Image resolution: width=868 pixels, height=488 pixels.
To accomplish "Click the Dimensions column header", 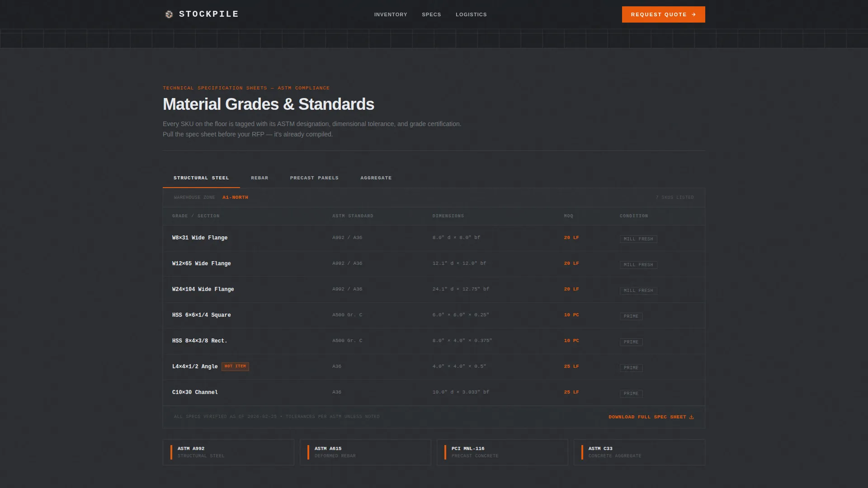I will pos(448,216).
